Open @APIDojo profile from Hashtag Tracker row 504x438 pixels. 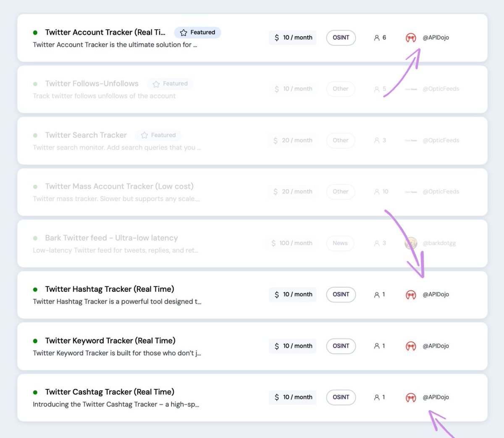(436, 295)
